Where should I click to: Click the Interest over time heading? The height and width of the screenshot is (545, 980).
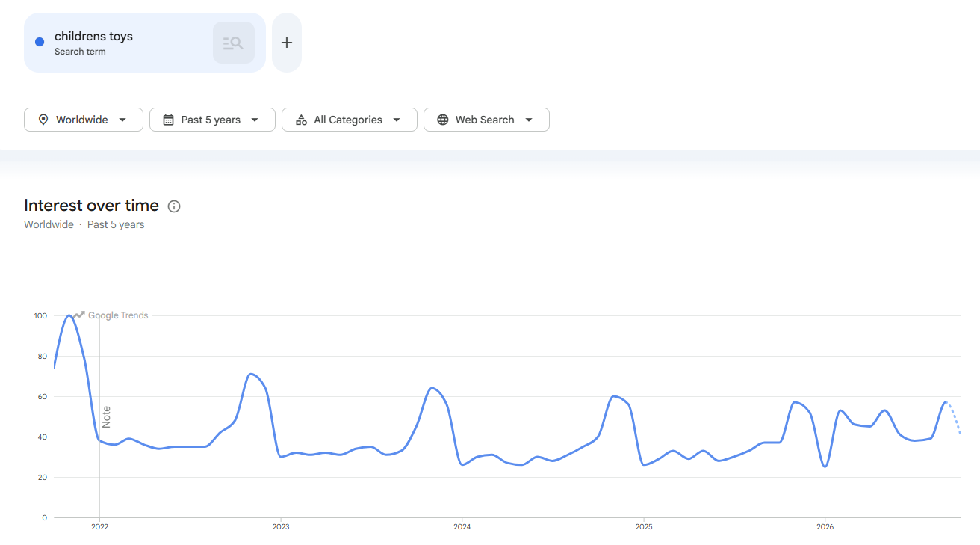91,206
